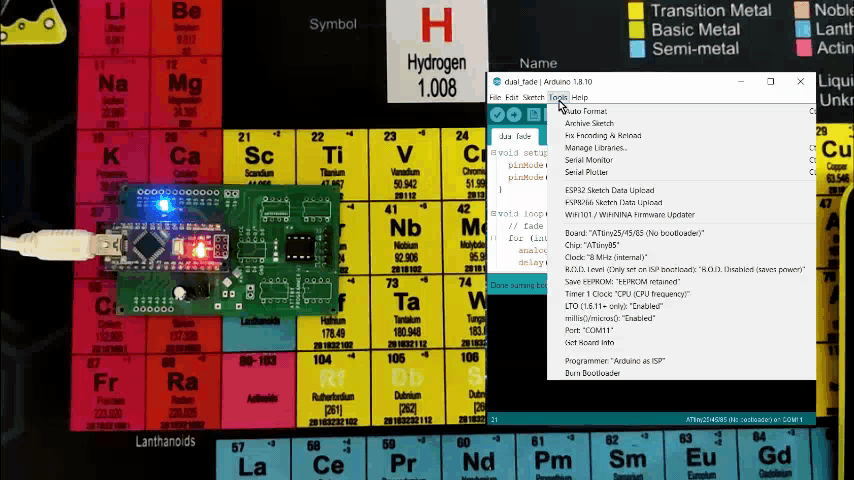Open the Edit menu

(x=511, y=98)
